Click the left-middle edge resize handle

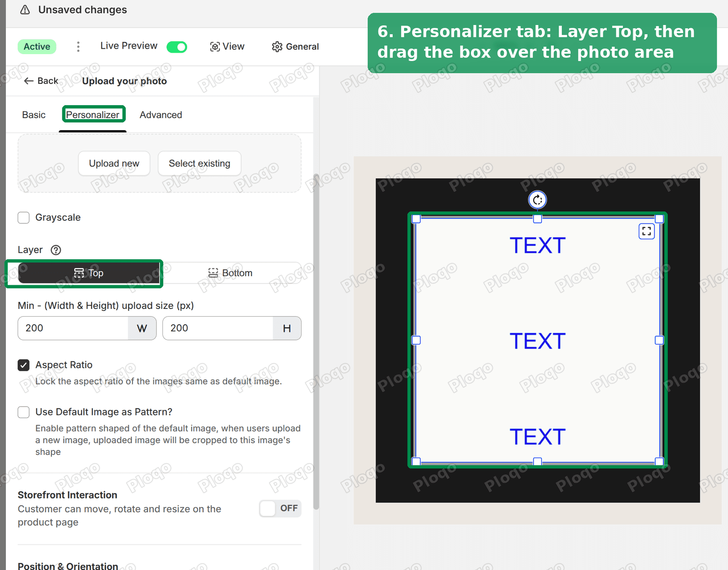(x=416, y=340)
